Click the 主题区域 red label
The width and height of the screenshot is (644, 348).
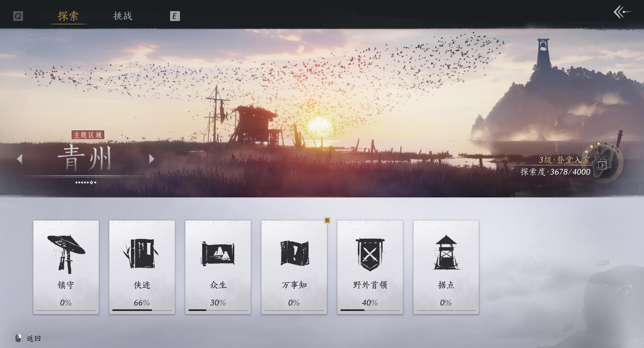click(88, 135)
